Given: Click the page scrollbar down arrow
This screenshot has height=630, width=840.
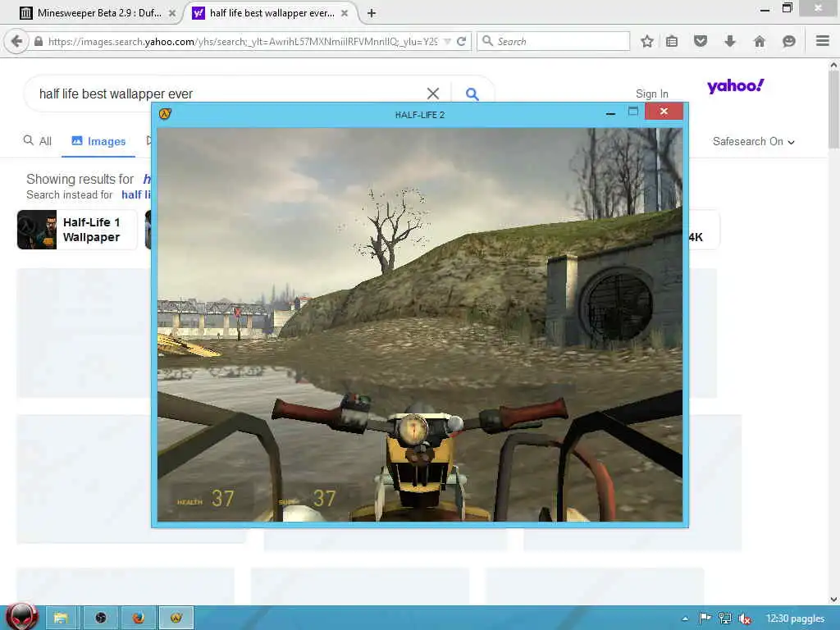Looking at the screenshot, I should click(833, 600).
